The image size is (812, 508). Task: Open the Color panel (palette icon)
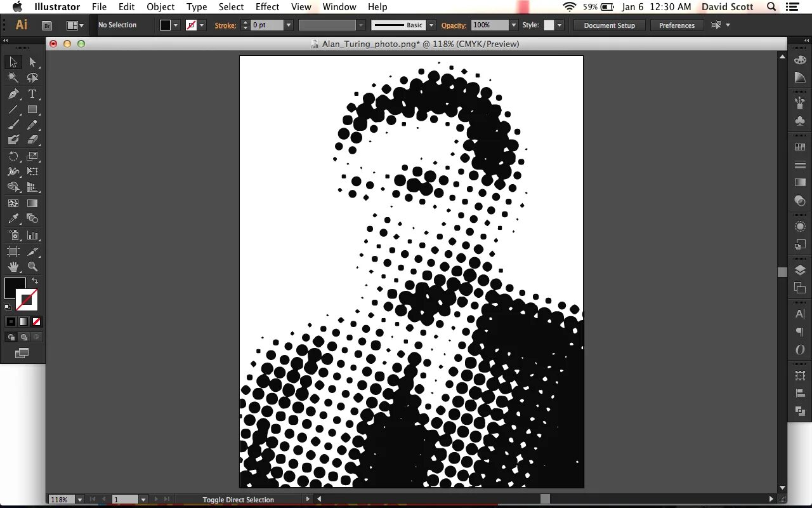pos(800,60)
